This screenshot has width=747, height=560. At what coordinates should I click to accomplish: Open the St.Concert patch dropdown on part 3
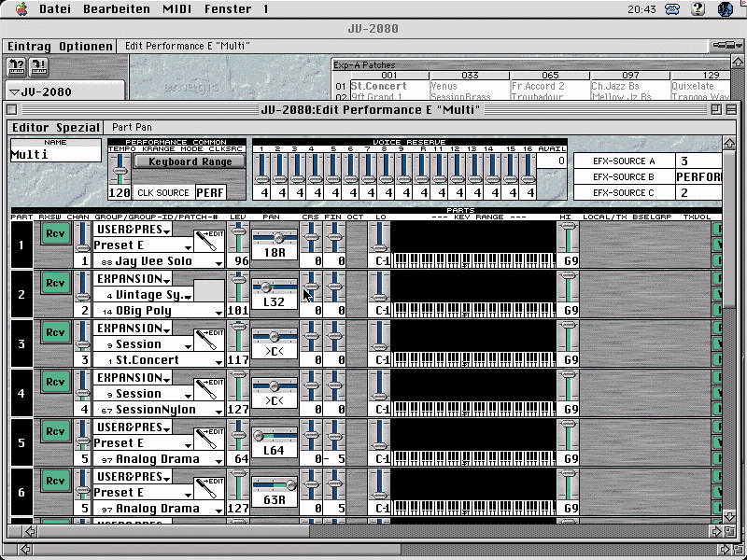158,360
